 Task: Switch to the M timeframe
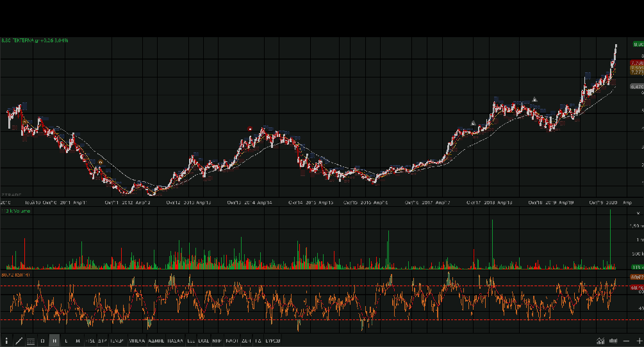(78, 341)
